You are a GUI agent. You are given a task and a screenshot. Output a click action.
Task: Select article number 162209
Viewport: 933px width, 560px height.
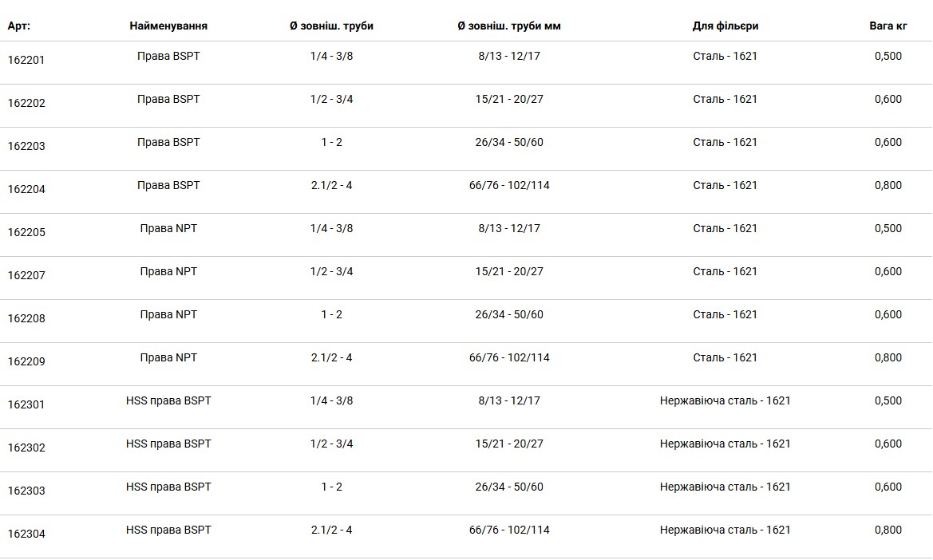tap(26, 361)
